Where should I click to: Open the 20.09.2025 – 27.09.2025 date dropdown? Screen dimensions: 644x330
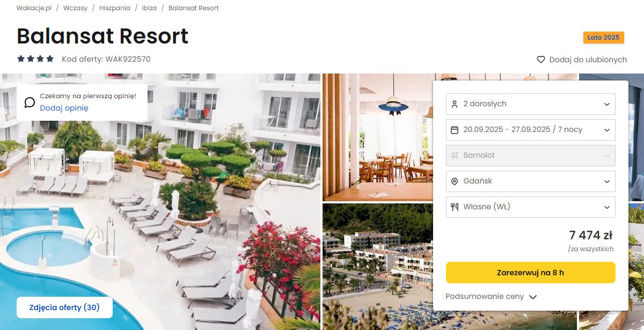coord(531,129)
